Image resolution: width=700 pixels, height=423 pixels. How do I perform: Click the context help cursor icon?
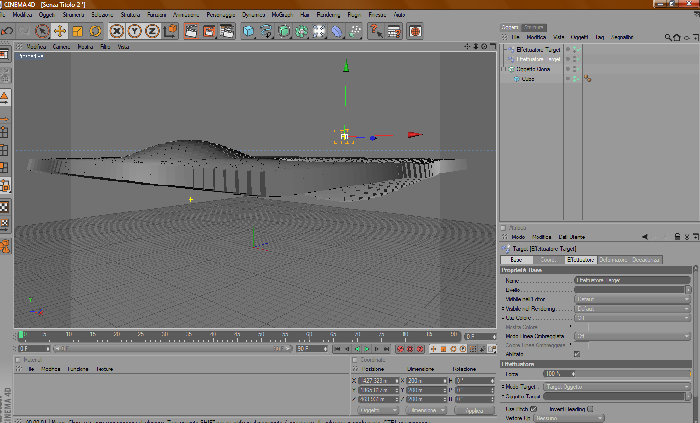pos(376,31)
